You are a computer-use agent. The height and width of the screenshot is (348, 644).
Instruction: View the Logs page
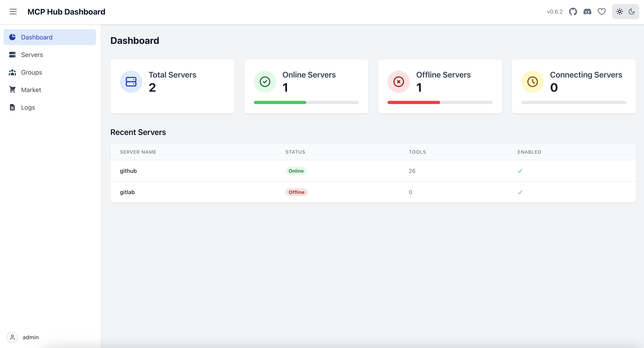click(28, 107)
